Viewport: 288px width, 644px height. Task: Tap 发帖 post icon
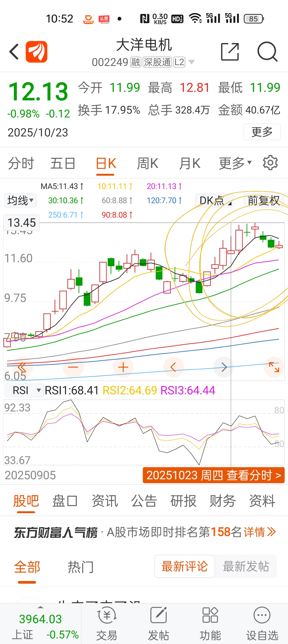(x=158, y=624)
